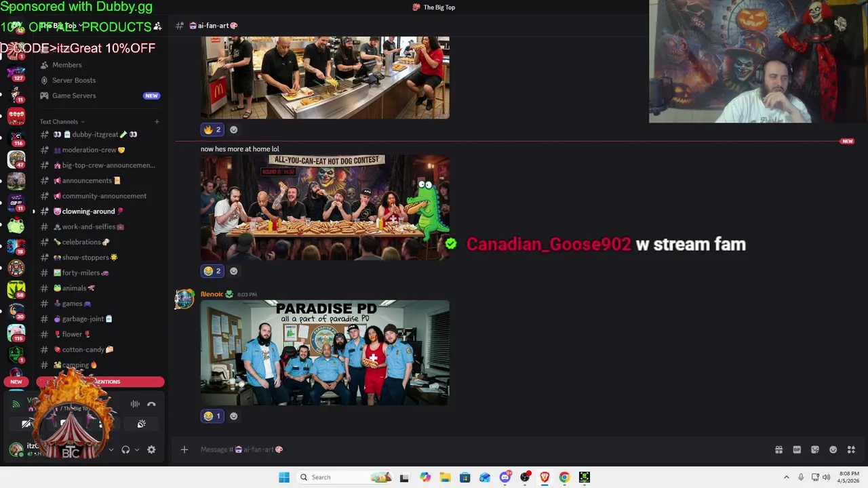Open the All-You-Can-Eat Hot Dog Contest image
This screenshot has height=488, width=868.
click(325, 207)
